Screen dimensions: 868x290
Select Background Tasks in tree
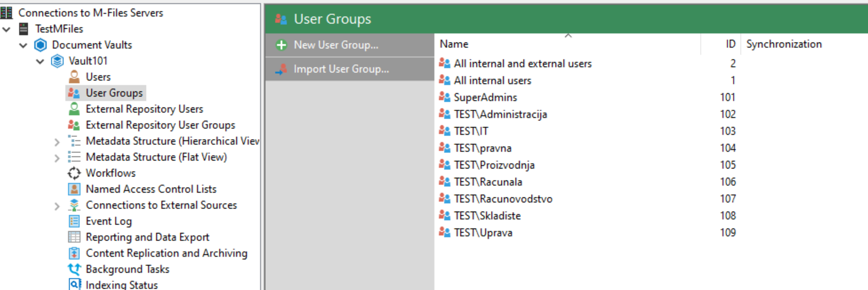(127, 269)
